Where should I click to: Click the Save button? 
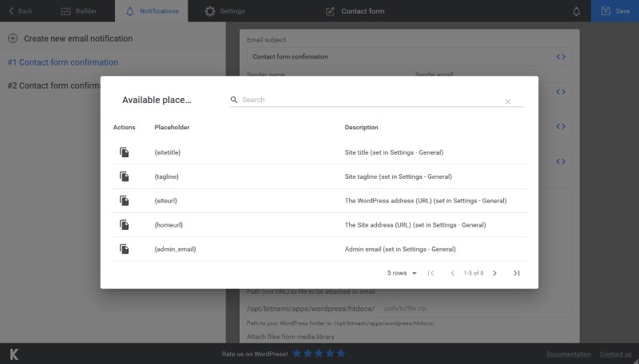click(x=615, y=11)
